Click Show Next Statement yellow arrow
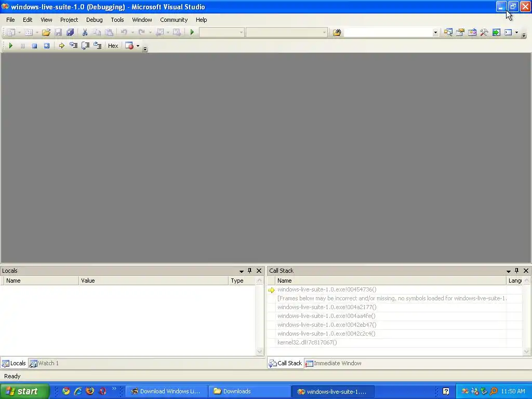 (x=61, y=46)
